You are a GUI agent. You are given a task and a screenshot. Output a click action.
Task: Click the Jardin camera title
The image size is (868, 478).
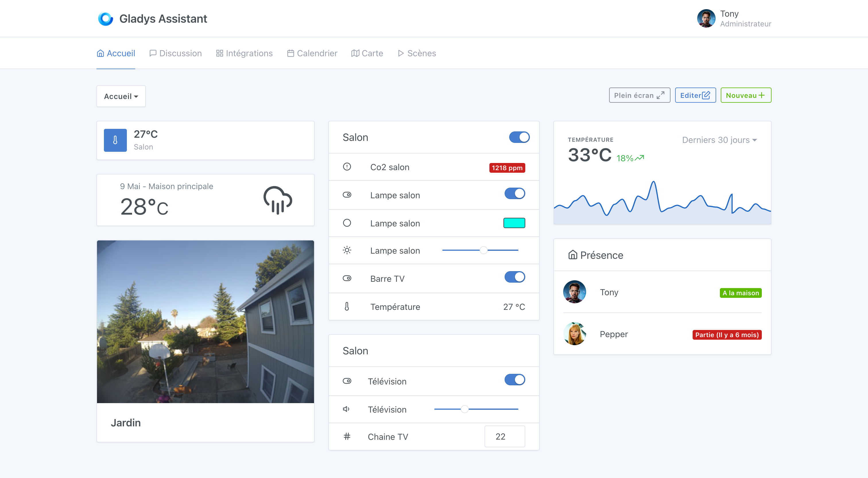[x=126, y=423]
